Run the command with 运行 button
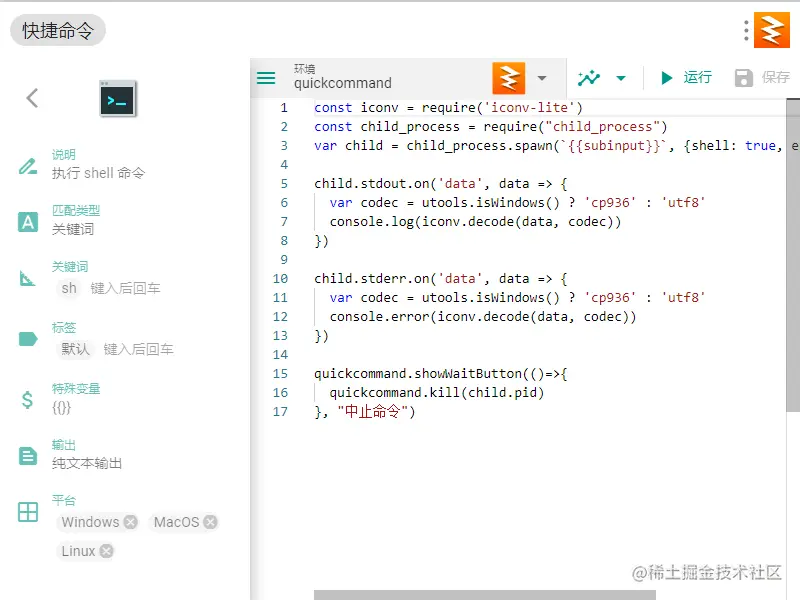800x600 pixels. click(x=685, y=78)
